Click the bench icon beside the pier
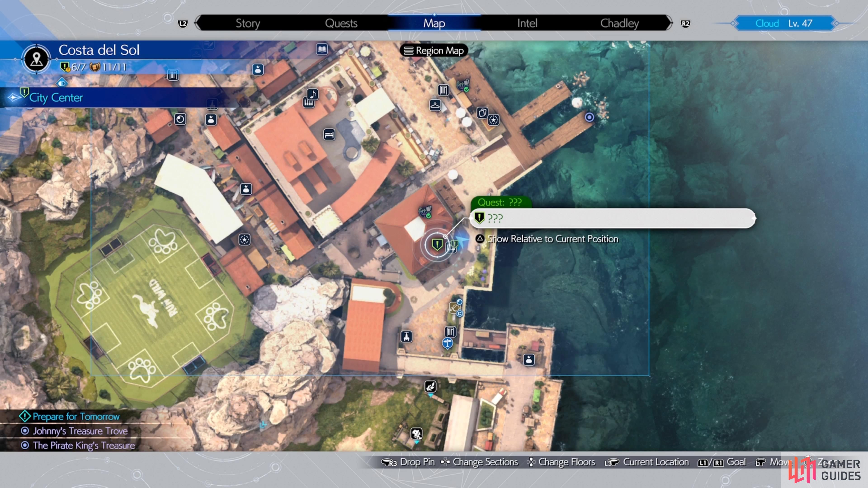Image resolution: width=868 pixels, height=488 pixels. click(443, 90)
